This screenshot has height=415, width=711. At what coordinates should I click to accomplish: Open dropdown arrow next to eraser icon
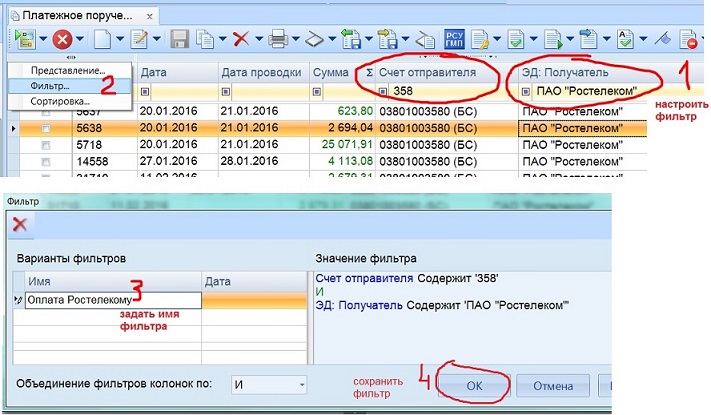pos(332,39)
